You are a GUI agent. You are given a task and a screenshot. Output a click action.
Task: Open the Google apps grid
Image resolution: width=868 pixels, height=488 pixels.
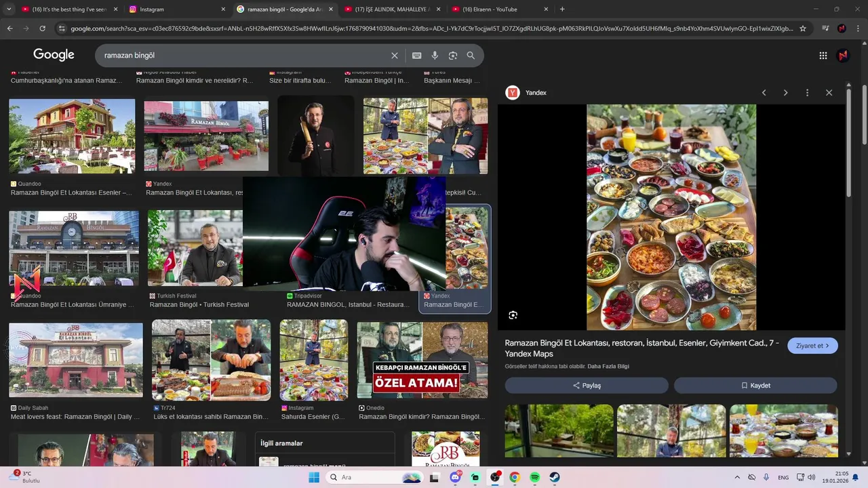823,56
